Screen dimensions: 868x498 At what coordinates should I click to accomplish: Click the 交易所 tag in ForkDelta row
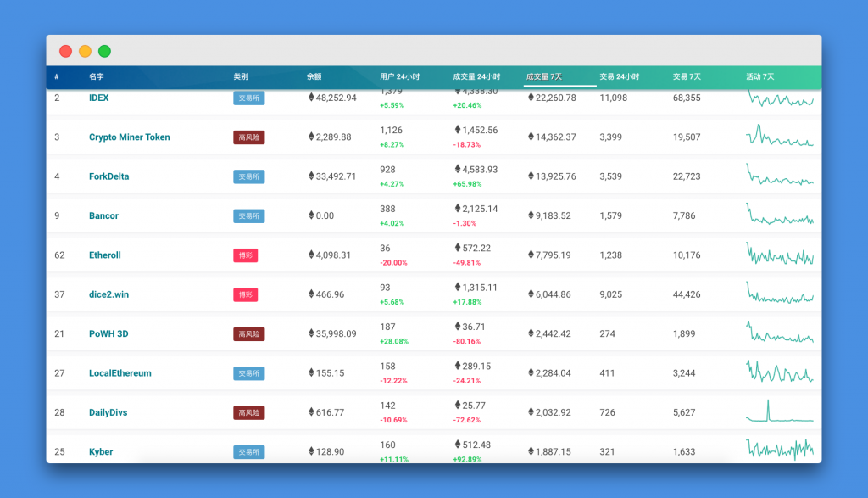248,176
